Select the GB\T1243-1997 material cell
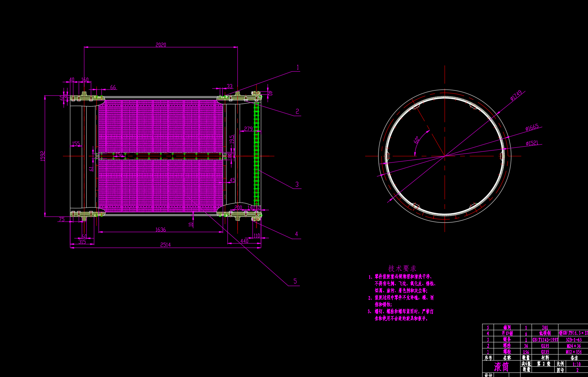The height and width of the screenshot is (377, 588). 545,339
